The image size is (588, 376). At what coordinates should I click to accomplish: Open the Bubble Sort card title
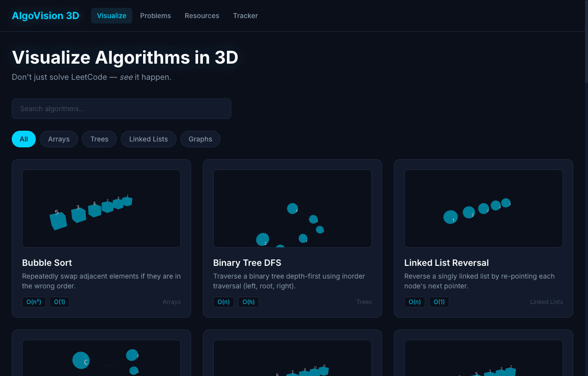click(x=47, y=263)
